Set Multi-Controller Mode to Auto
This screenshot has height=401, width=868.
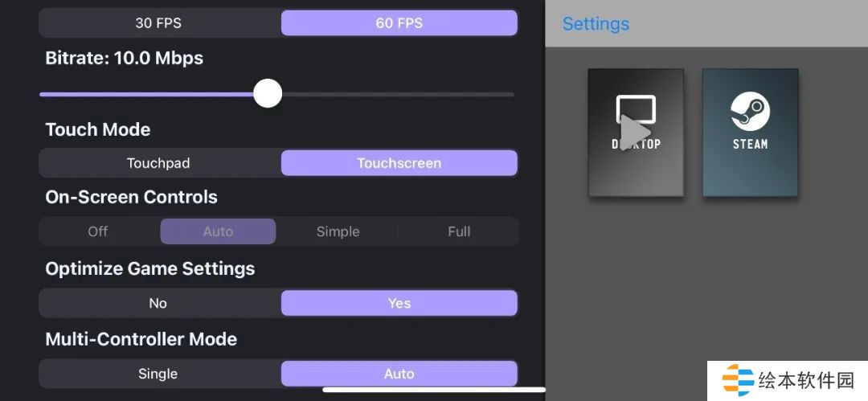pos(399,374)
